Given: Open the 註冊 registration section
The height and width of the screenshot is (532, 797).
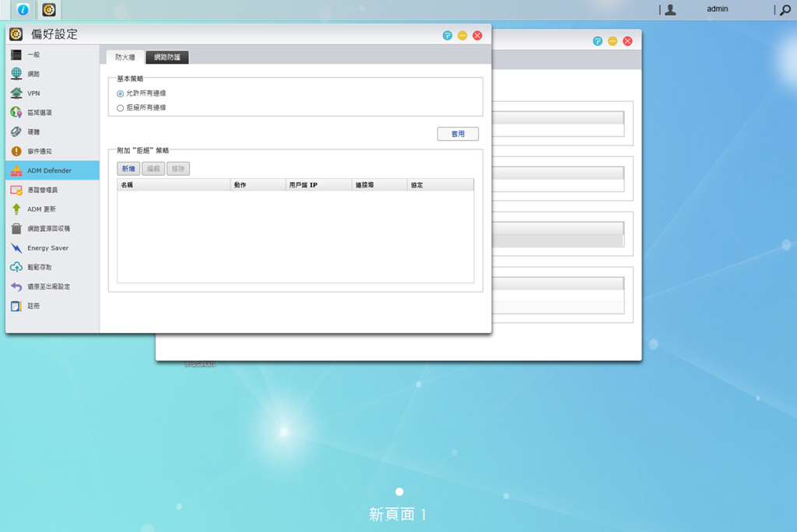Looking at the screenshot, I should [x=52, y=306].
